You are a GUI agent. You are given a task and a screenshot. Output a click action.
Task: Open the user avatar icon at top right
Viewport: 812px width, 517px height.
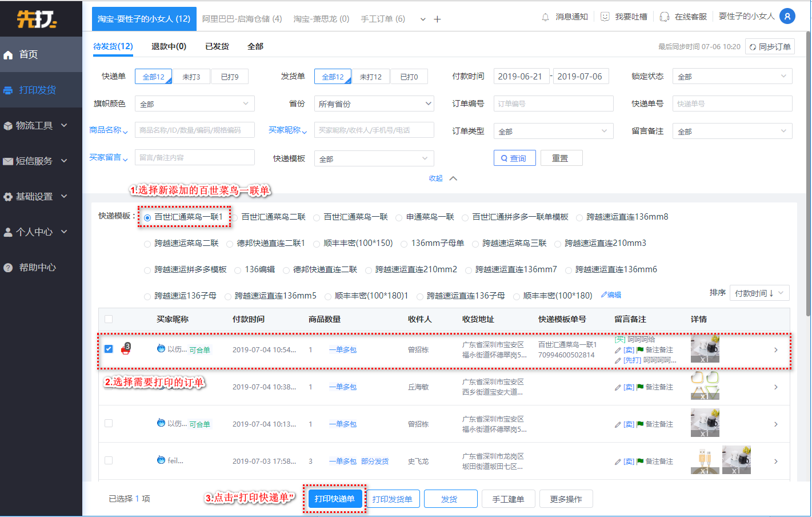[787, 17]
